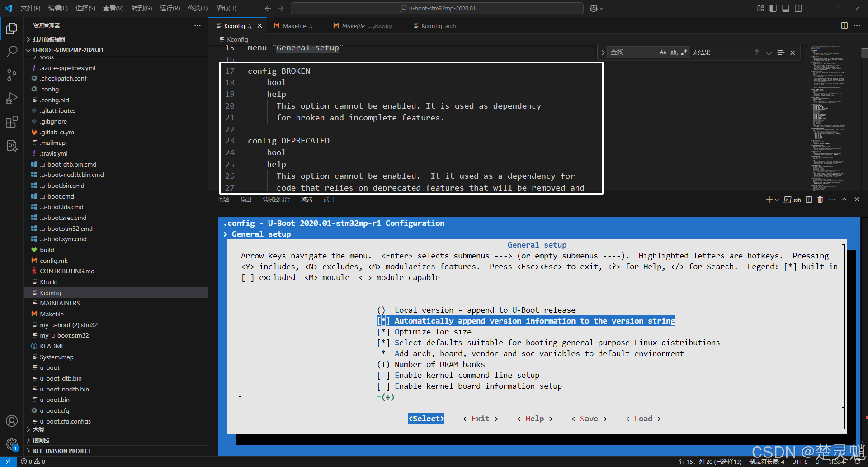
Task: Collapse the U-BOOT-STM32MP-2020.01 folder section
Action: tap(116, 50)
